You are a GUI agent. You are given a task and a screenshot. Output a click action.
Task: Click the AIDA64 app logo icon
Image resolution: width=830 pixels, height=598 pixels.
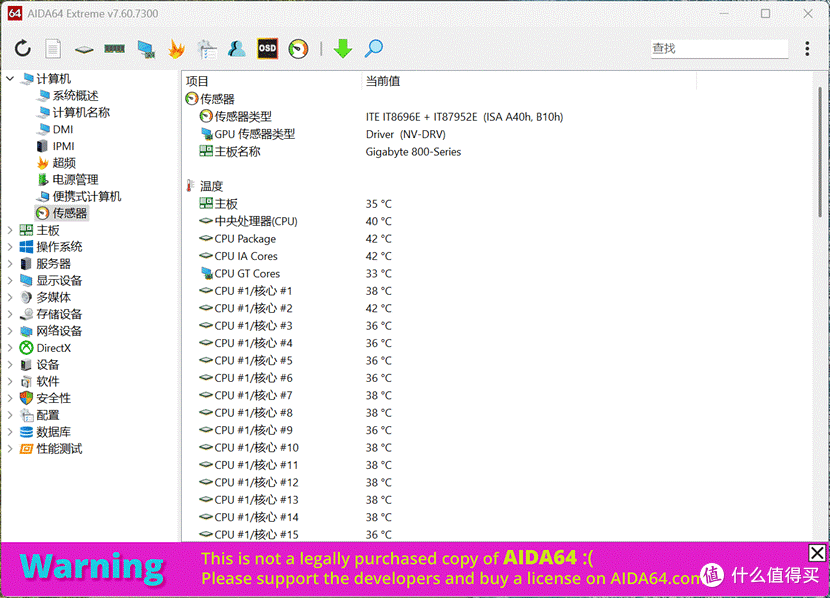pyautogui.click(x=15, y=13)
